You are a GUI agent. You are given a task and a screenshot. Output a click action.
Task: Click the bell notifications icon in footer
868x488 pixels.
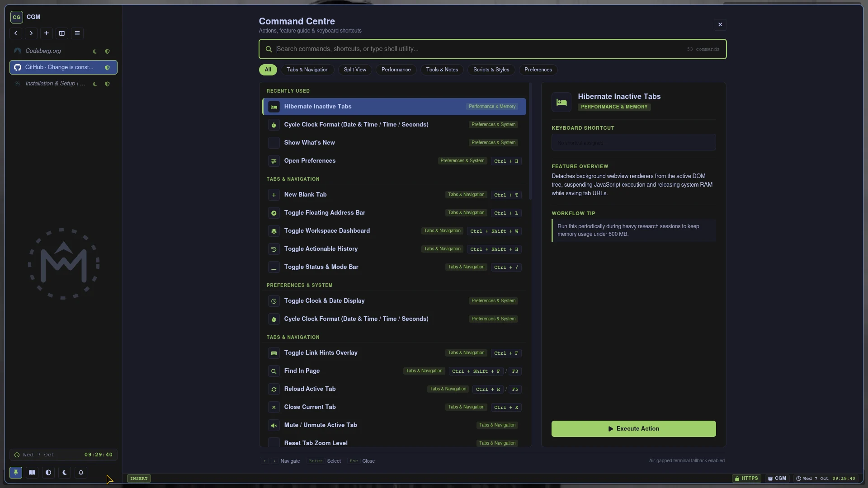tap(81, 473)
